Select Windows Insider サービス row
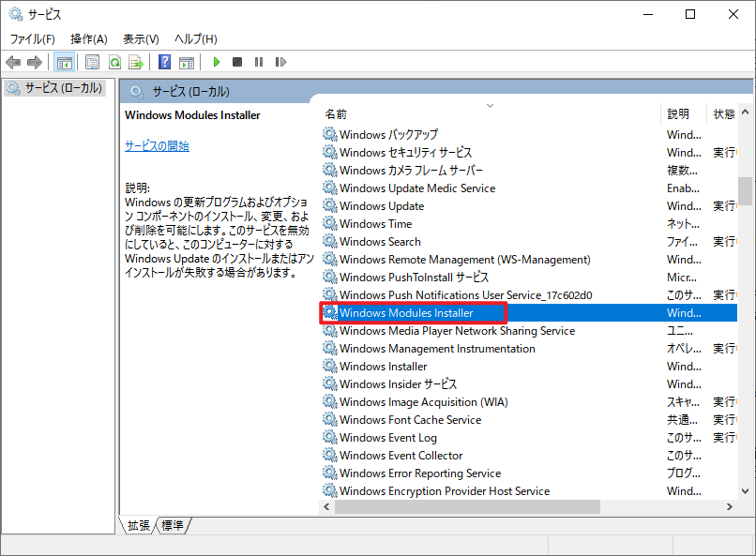This screenshot has height=556, width=756. coord(529,384)
